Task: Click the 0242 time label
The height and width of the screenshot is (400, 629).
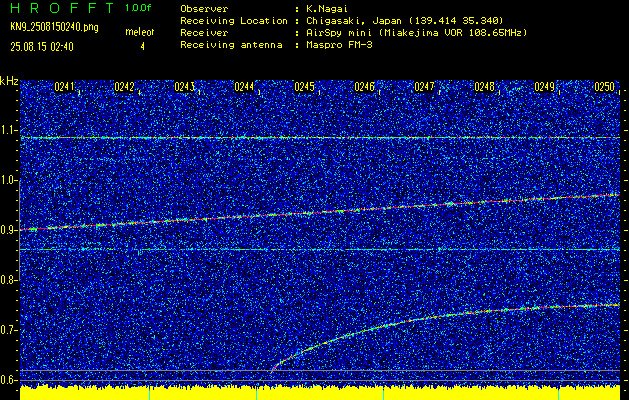Action: point(124,87)
